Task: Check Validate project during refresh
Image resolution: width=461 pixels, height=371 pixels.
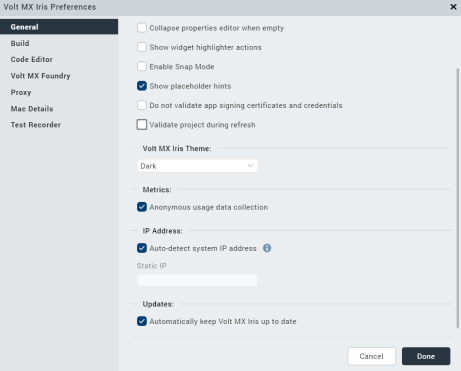Action: (x=142, y=124)
